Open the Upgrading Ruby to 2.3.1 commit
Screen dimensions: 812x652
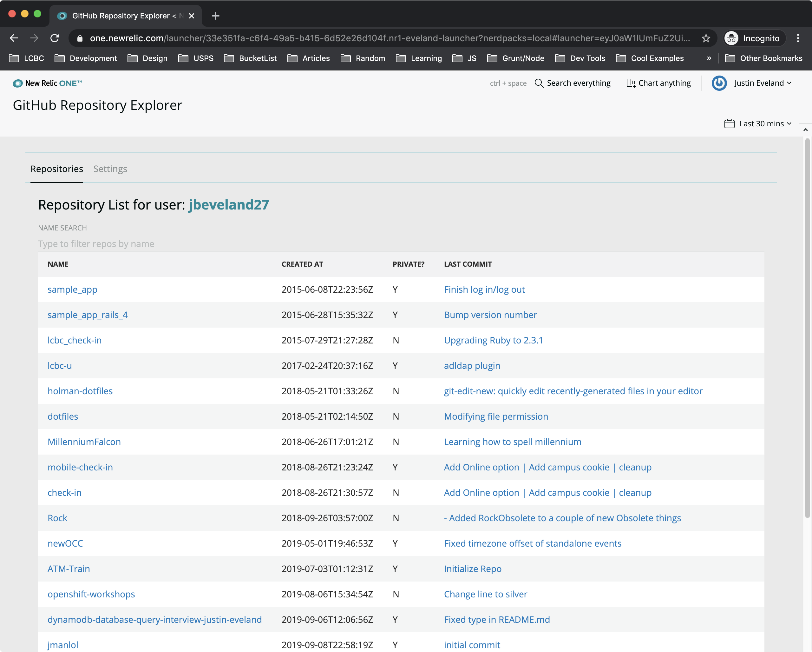[x=493, y=340]
